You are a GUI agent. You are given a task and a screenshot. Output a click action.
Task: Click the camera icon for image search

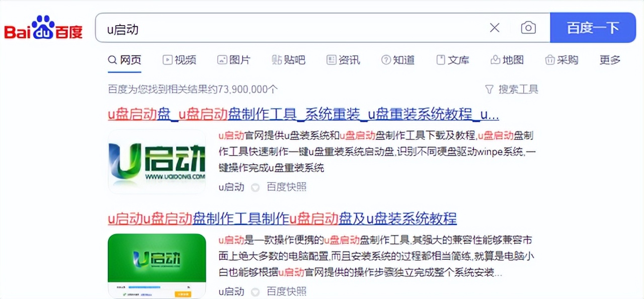(x=528, y=29)
